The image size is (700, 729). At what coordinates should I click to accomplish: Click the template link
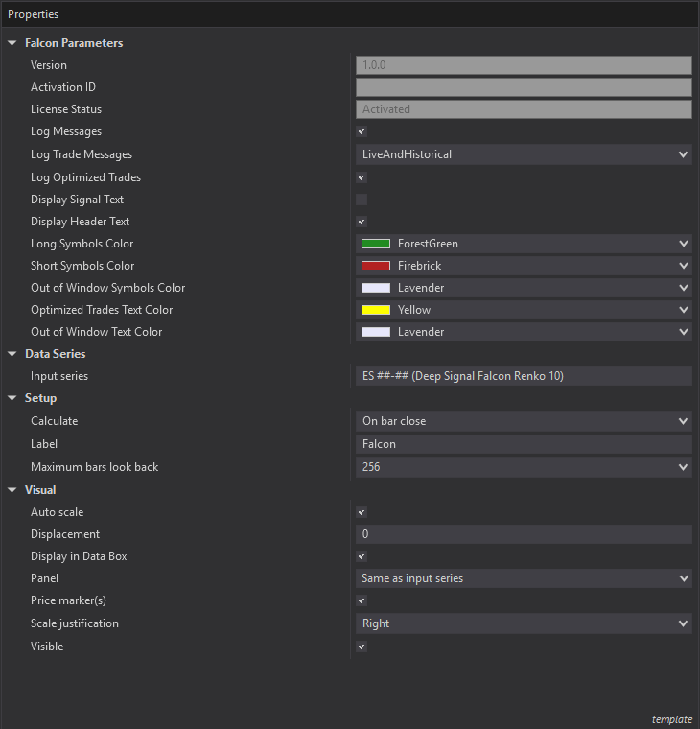[x=671, y=719]
